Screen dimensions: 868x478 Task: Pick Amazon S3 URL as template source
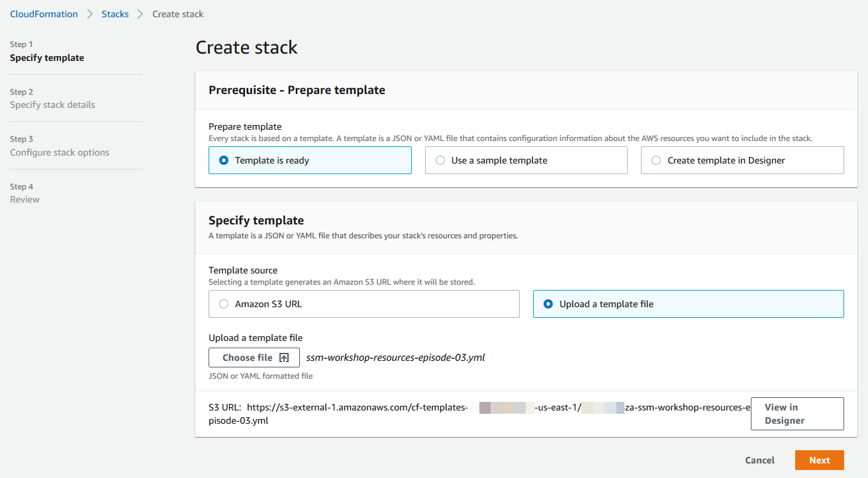[x=364, y=304]
